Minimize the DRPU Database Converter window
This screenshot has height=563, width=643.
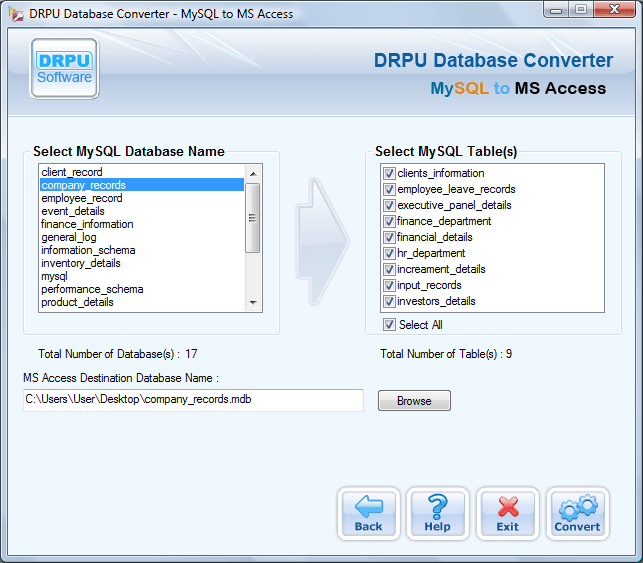click(556, 9)
